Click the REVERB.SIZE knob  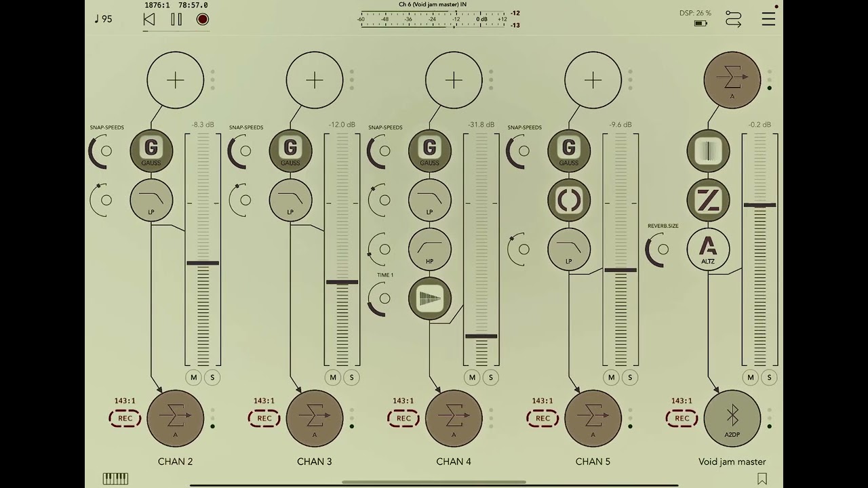pos(659,249)
